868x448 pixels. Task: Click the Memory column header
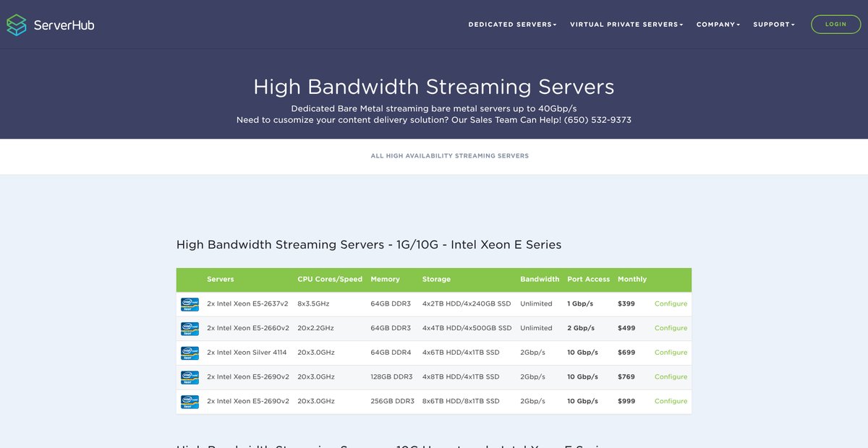point(385,280)
